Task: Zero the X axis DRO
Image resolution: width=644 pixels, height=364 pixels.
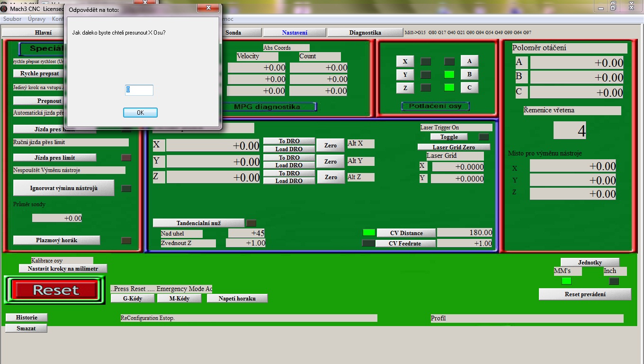Action: (x=330, y=146)
